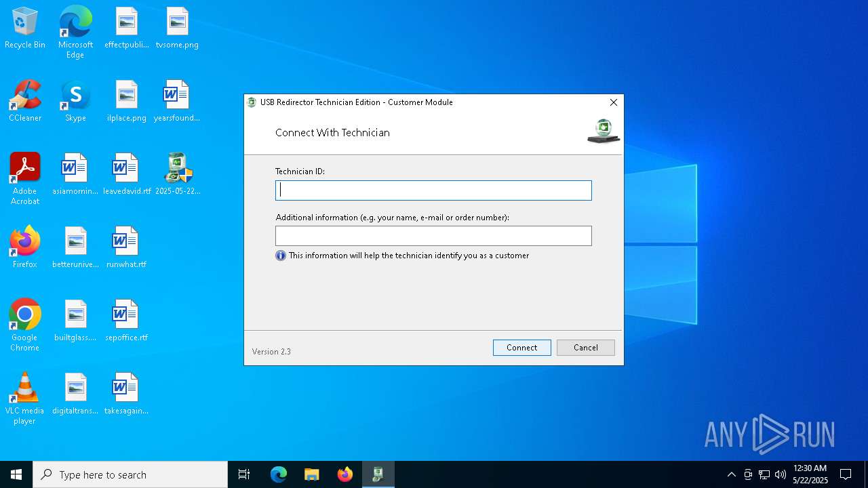
Task: Click the Connect button
Action: click(521, 348)
